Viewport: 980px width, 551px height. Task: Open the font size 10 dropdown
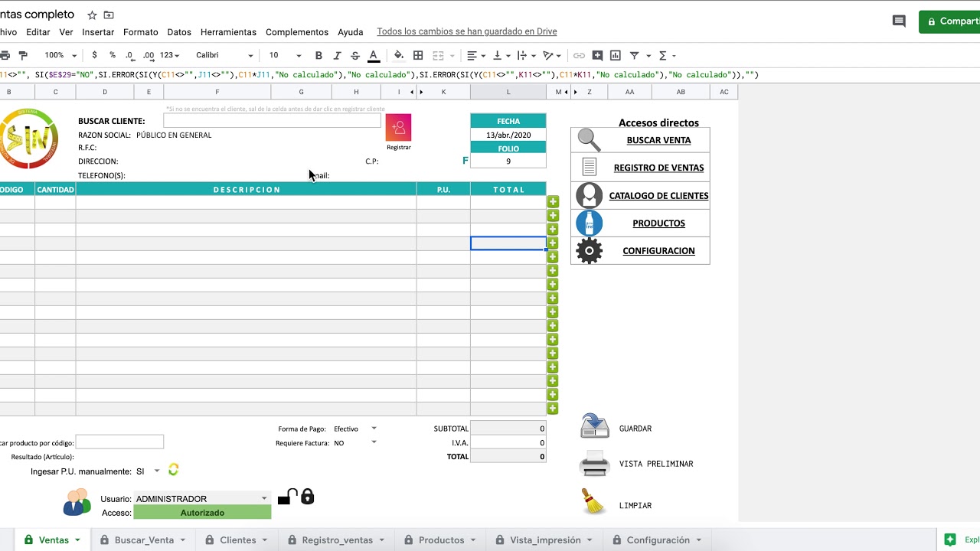[x=285, y=55]
